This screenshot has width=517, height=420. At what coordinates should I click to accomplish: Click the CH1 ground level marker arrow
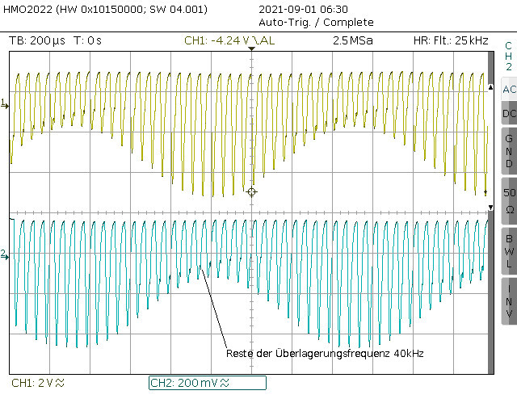(5, 104)
